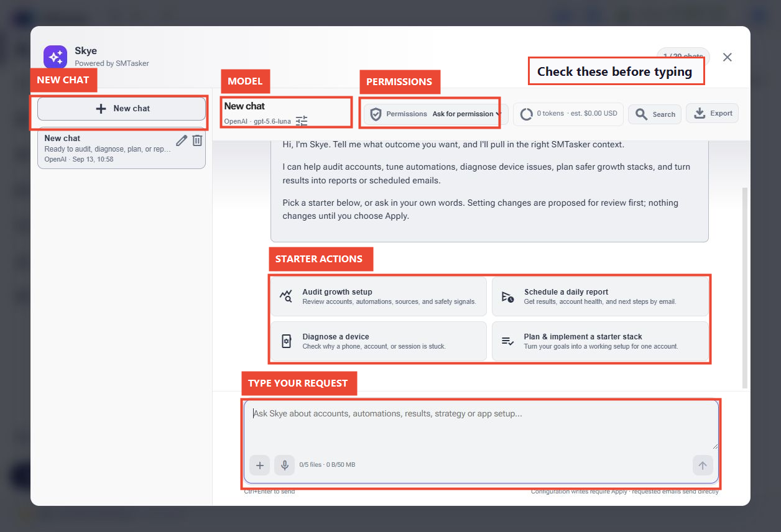Click the starter stack checklist icon

coord(507,341)
